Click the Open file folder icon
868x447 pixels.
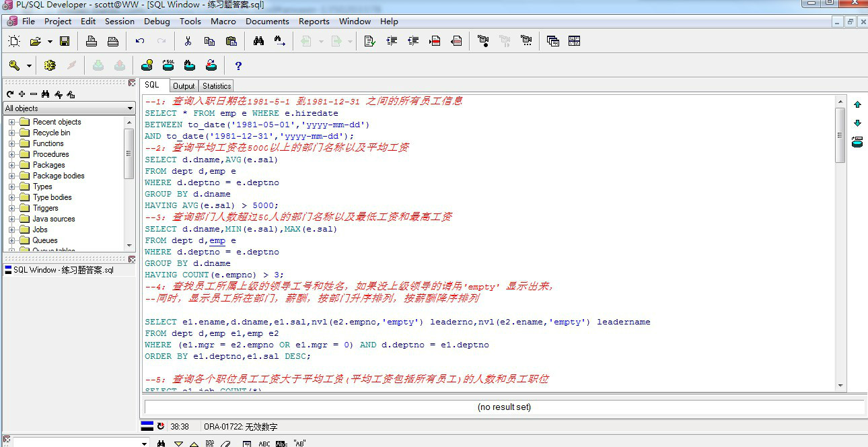36,41
